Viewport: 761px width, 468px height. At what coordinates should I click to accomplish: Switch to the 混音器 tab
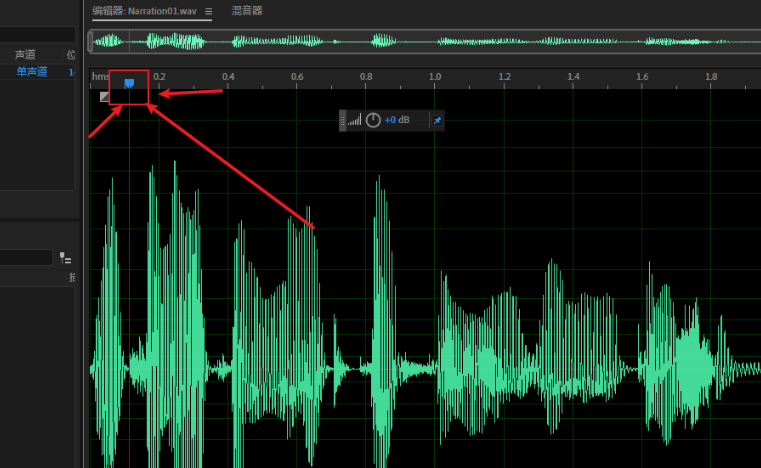tap(247, 11)
